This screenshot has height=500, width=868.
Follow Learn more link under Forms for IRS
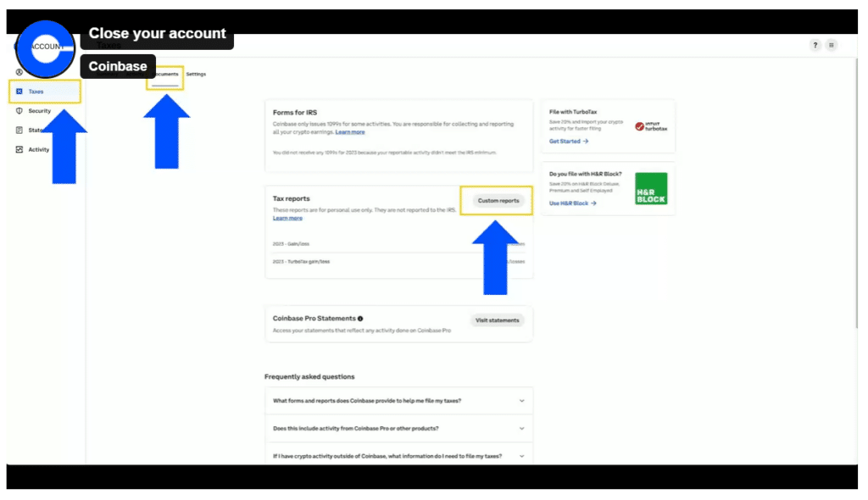(350, 132)
